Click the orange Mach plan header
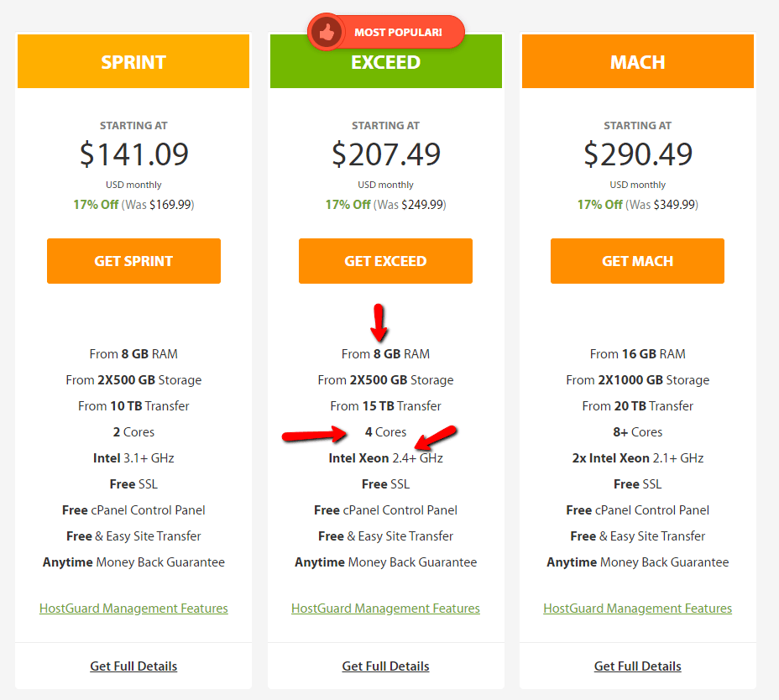 [x=637, y=63]
